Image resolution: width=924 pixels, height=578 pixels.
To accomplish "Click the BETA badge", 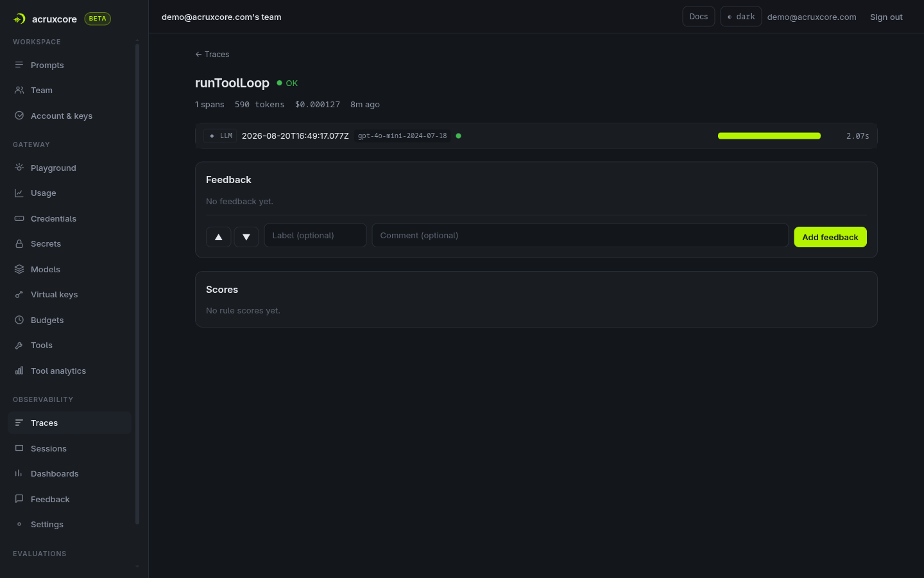I will 98,19.
